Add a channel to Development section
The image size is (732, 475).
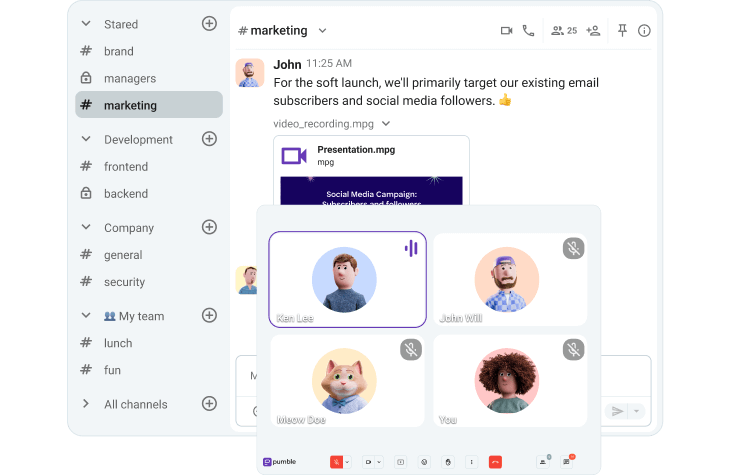[x=209, y=139]
